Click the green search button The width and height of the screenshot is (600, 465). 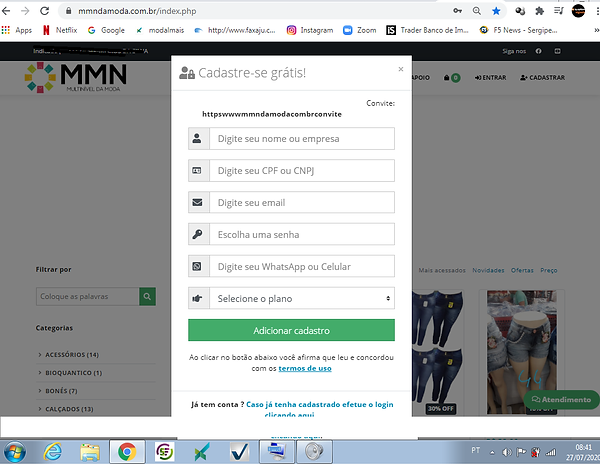tap(147, 297)
